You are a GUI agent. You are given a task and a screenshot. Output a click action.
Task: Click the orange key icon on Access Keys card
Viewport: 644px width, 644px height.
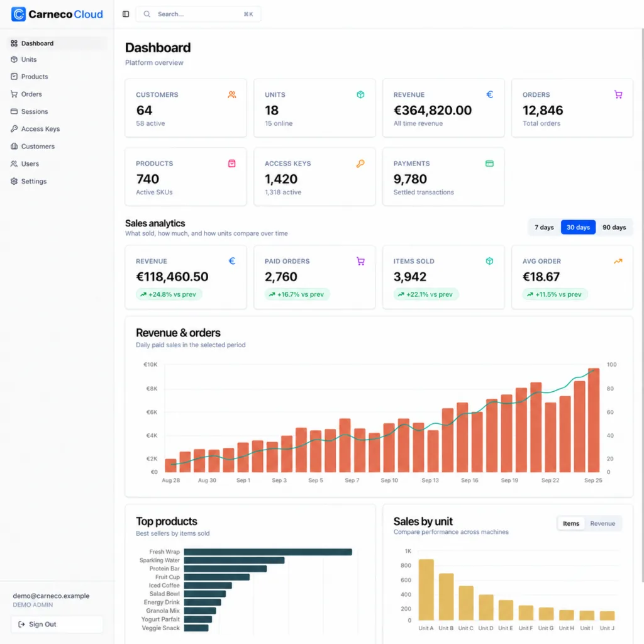360,164
